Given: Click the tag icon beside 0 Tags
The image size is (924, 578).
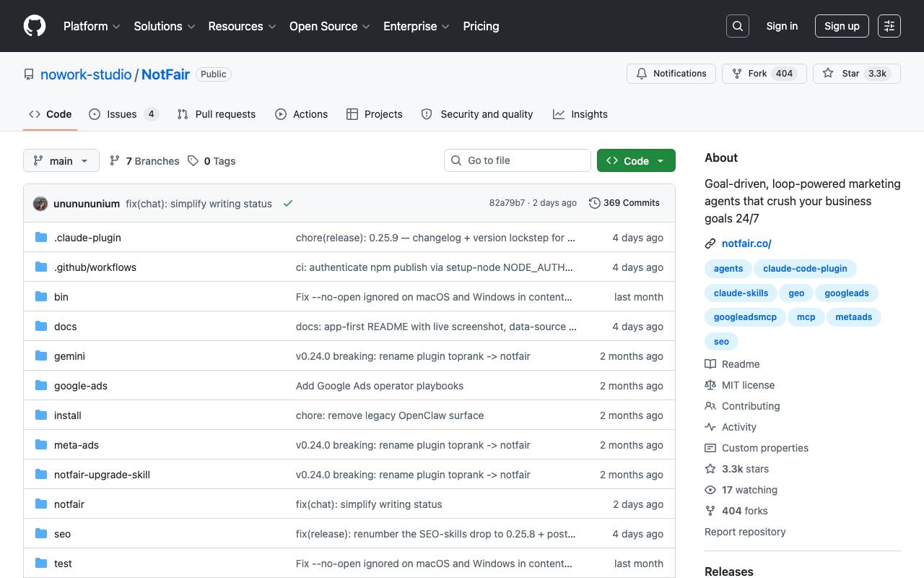Looking at the screenshot, I should (x=193, y=161).
